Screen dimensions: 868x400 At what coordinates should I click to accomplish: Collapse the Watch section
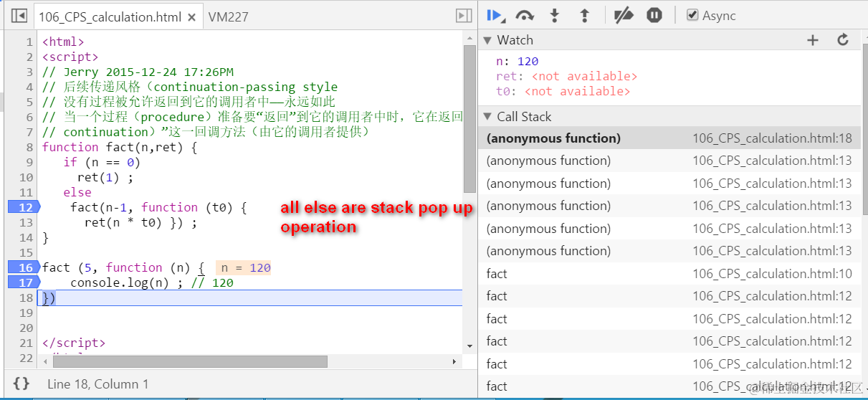[x=487, y=40]
